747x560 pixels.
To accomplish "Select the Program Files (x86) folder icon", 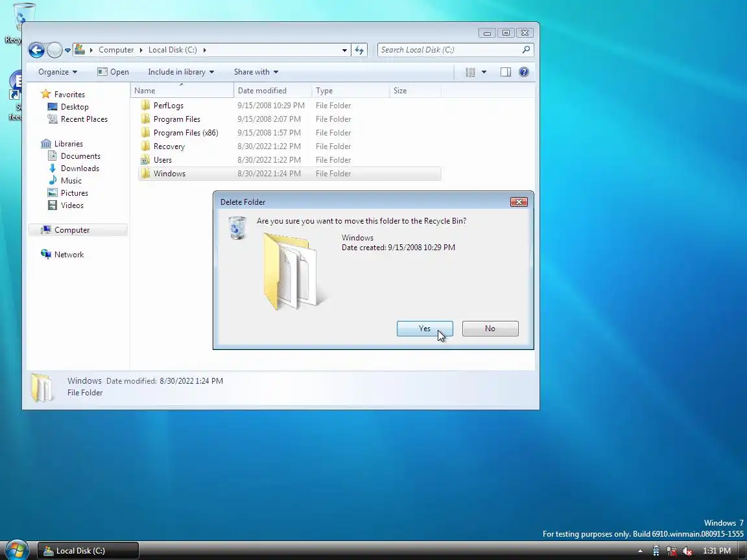I will [x=145, y=132].
